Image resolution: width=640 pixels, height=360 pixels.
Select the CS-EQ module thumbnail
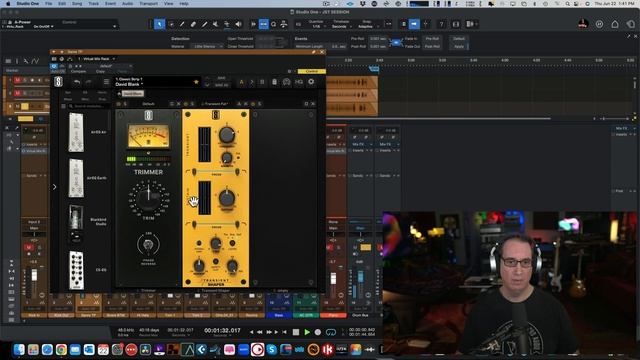pyautogui.click(x=76, y=270)
